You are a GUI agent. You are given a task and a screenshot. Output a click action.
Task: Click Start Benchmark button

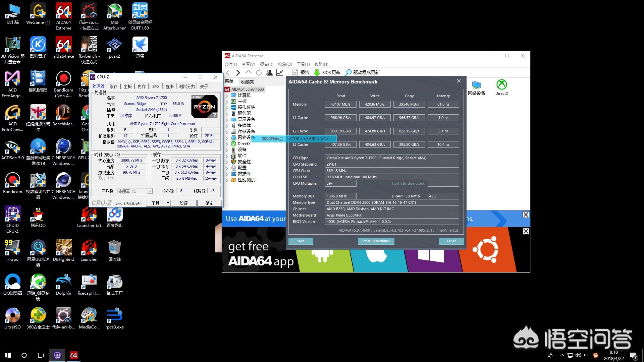(x=376, y=241)
